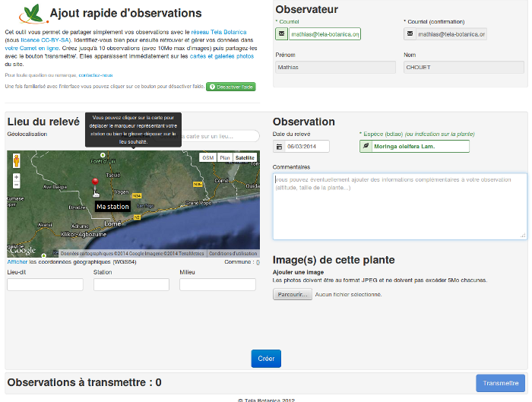Open Conditions d'utilisation on the map

point(233,253)
